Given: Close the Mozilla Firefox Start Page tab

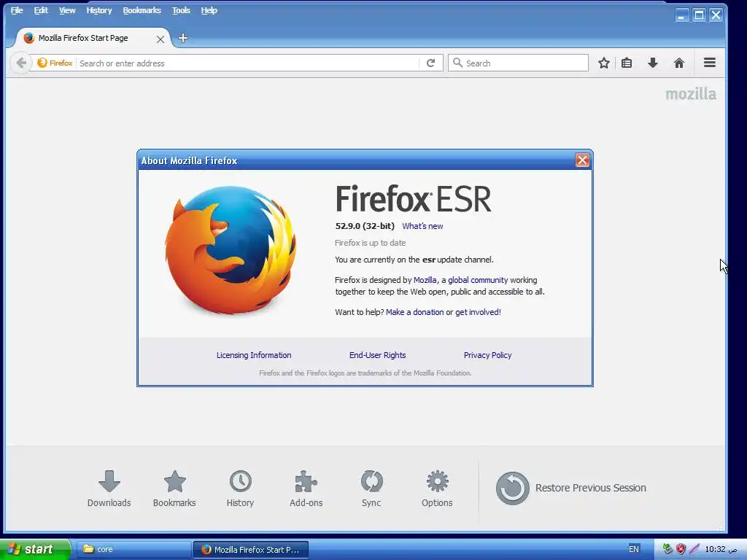Looking at the screenshot, I should (160, 39).
